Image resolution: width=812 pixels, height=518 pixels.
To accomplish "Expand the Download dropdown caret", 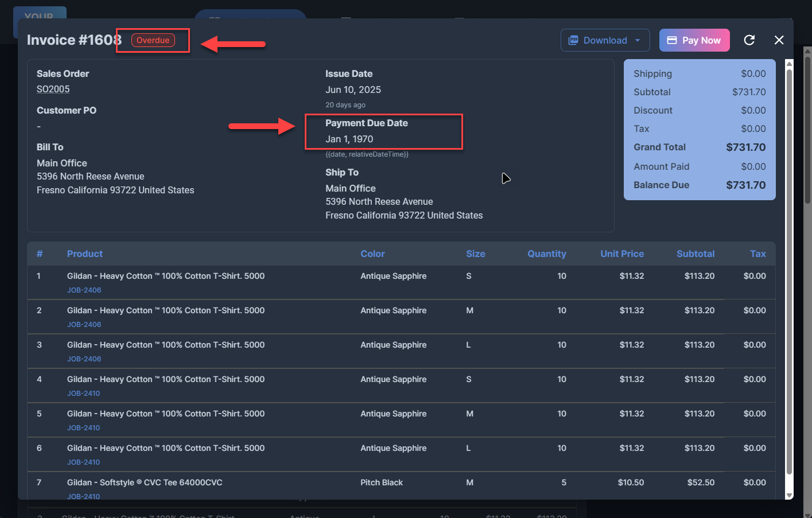I will point(638,40).
